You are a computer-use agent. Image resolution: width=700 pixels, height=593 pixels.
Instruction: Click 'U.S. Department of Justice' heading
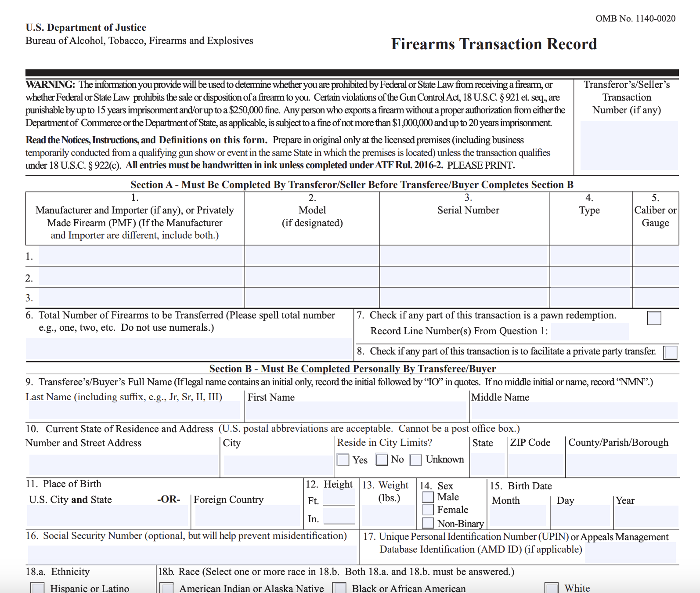click(x=86, y=27)
